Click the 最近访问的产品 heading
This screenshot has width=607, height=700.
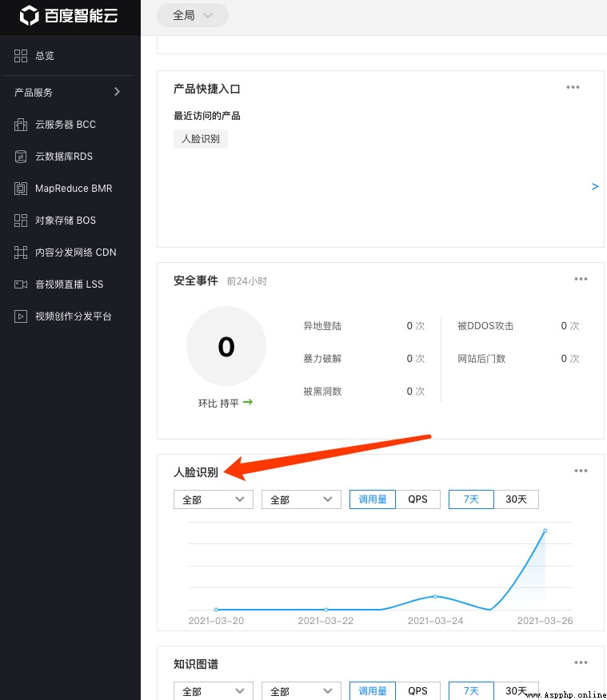pos(207,116)
